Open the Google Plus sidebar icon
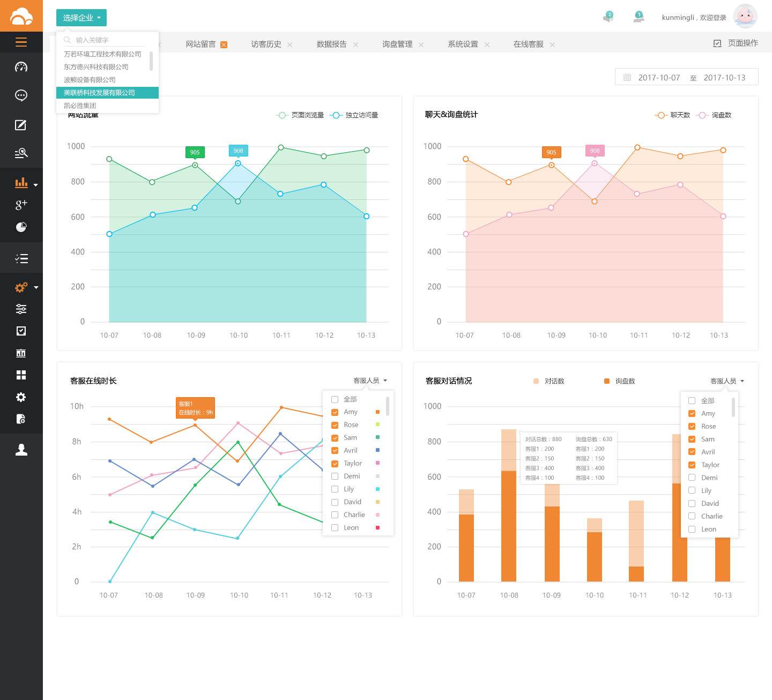 (21, 204)
